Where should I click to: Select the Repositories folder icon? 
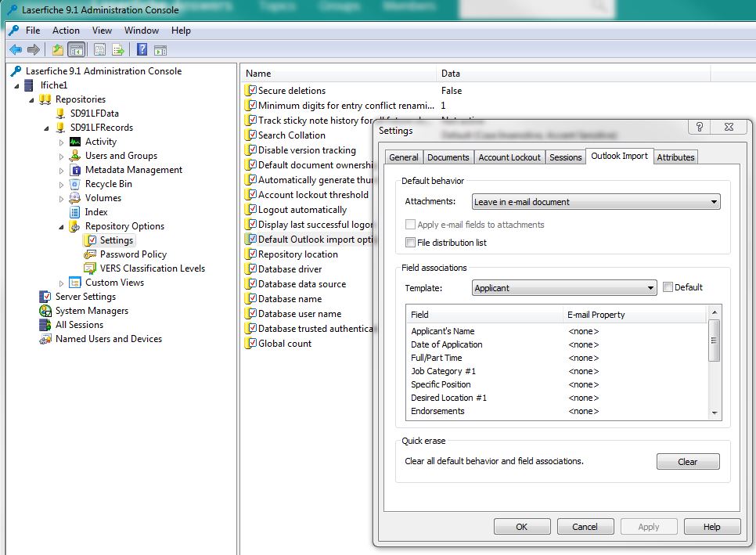pos(45,99)
